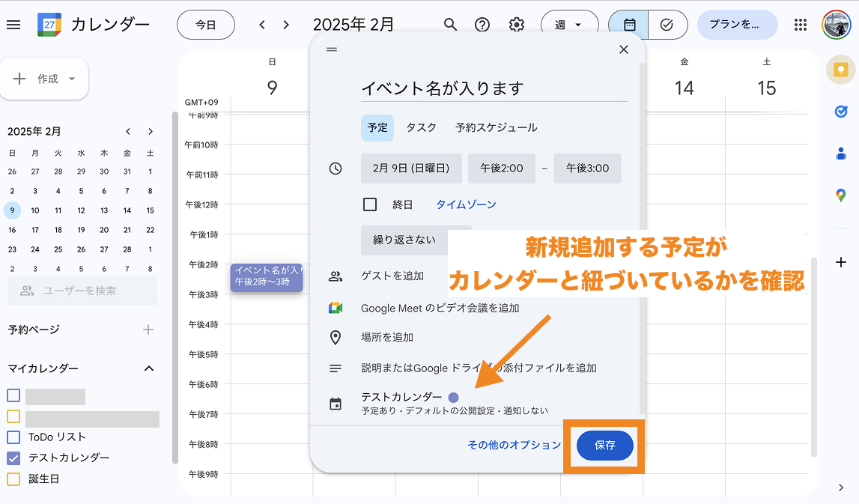Screen dimensions: 859x504
Task: Open the help question mark icon
Action: (483, 25)
